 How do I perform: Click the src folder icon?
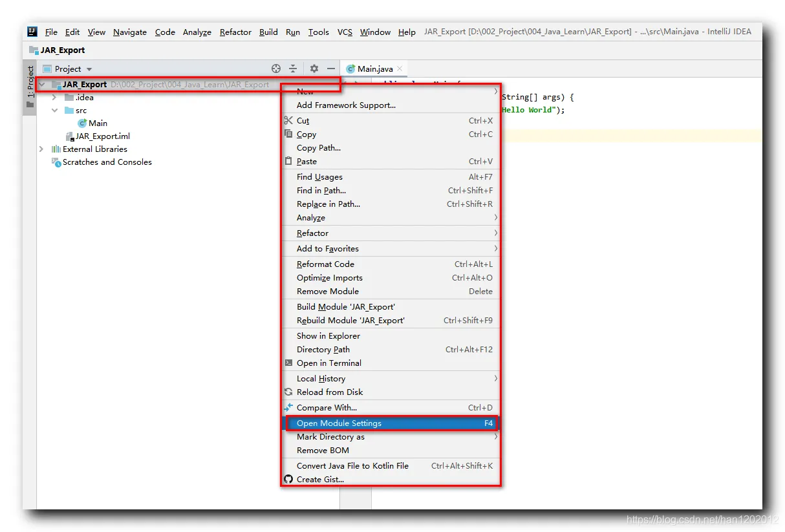coord(69,110)
